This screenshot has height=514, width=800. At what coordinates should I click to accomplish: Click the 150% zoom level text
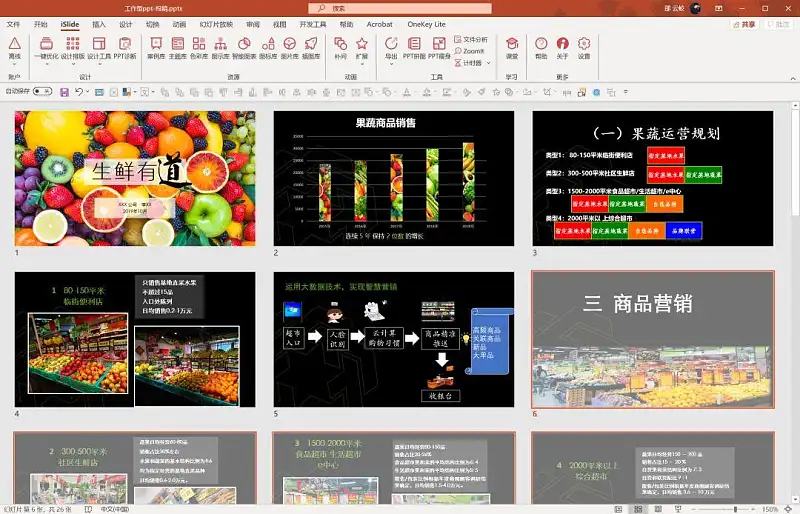tap(770, 509)
